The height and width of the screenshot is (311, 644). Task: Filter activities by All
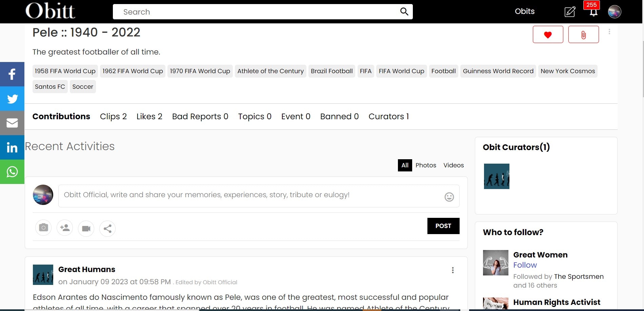click(x=405, y=165)
